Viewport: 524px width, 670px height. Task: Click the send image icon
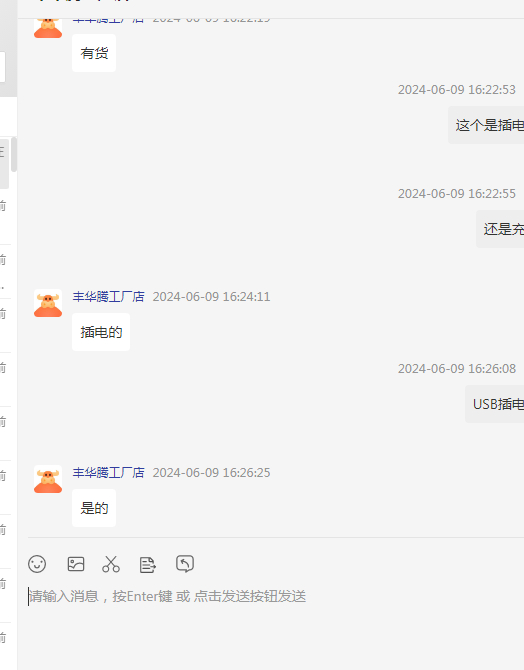(x=76, y=564)
